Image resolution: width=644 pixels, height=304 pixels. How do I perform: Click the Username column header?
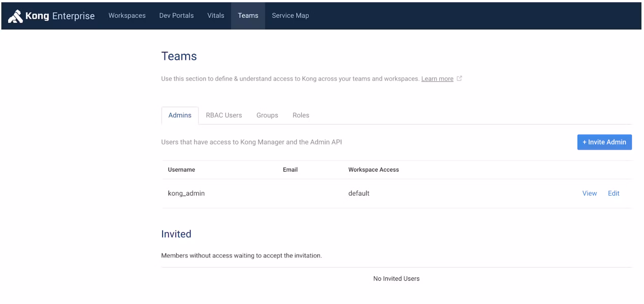tap(181, 170)
